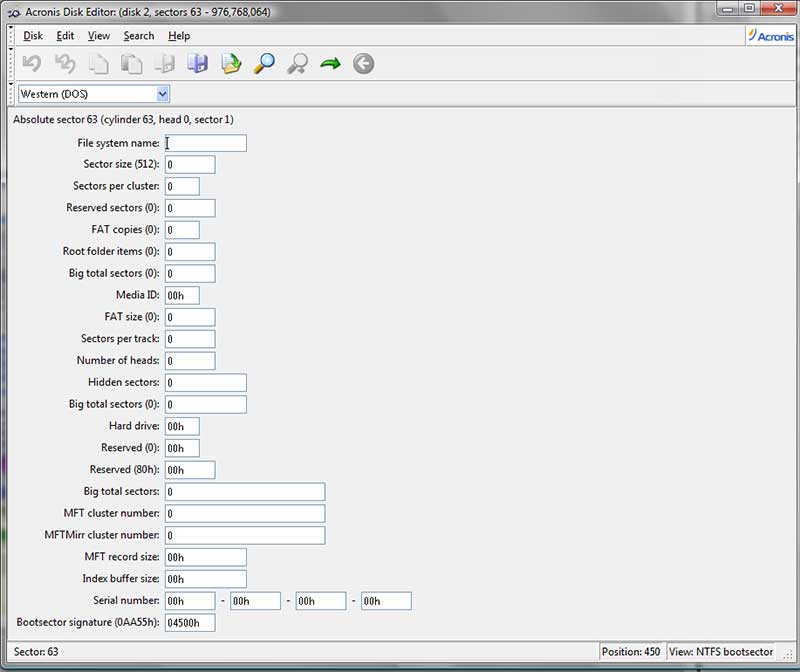Click the MFTMirr cluster number field

pyautogui.click(x=245, y=535)
